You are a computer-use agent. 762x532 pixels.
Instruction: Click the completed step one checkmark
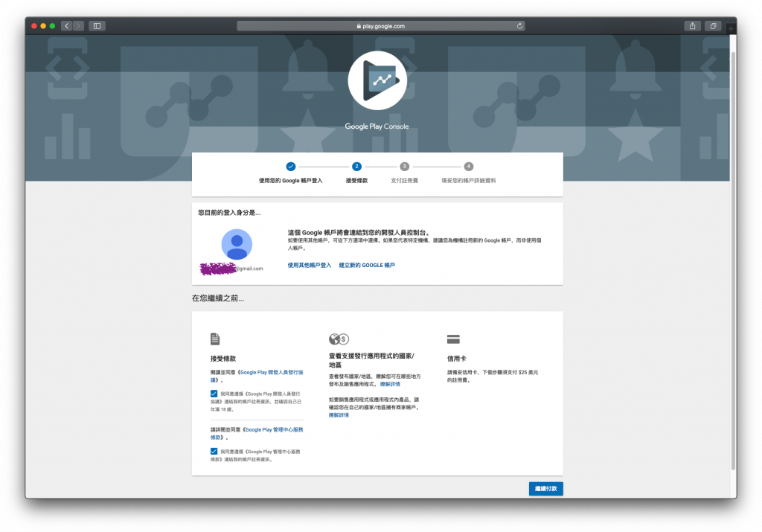[291, 167]
